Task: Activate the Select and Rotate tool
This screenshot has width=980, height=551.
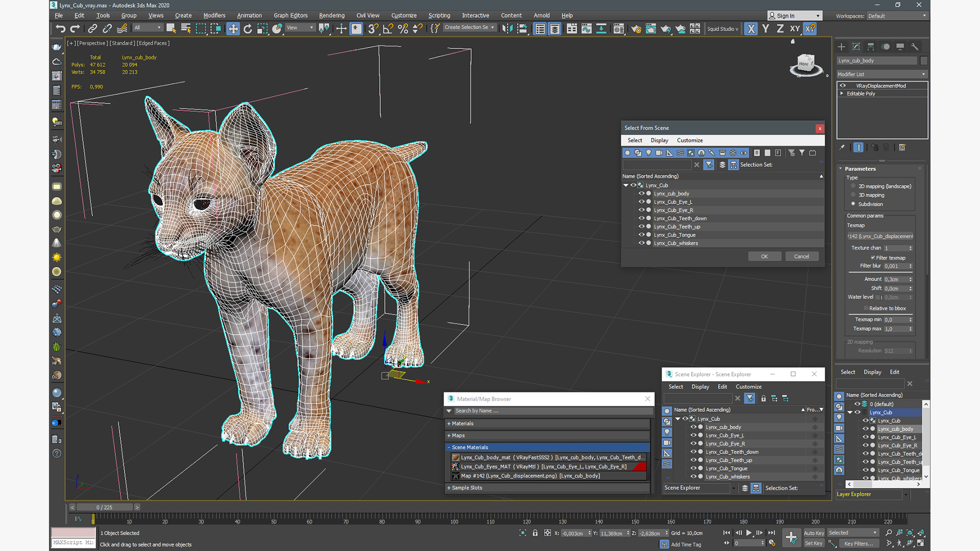Action: pos(248,29)
